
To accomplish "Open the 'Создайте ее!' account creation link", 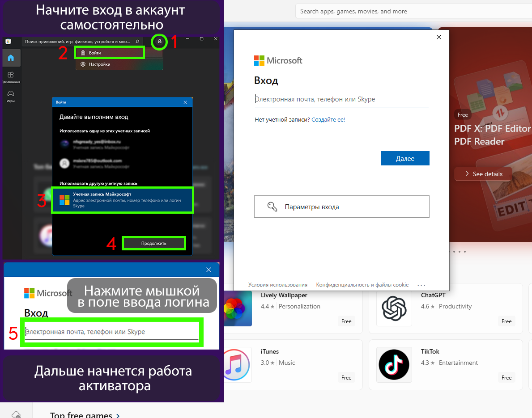I will pos(328,120).
